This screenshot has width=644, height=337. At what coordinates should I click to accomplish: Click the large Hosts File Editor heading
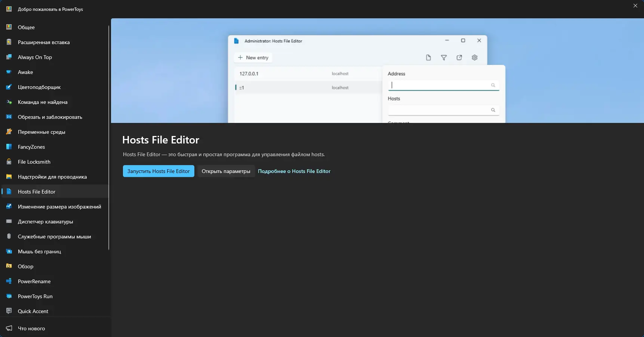coord(161,140)
